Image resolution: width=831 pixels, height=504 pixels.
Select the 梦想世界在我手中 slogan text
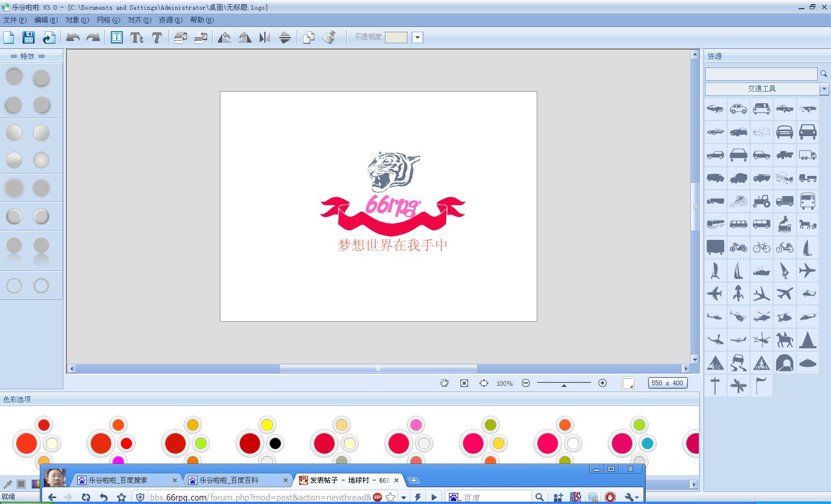tap(392, 245)
